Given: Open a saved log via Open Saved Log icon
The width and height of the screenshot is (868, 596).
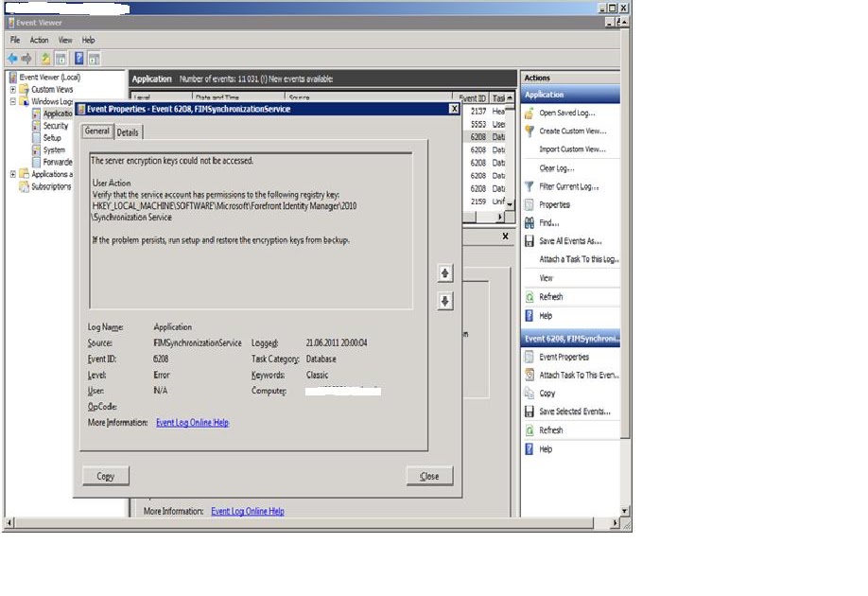Looking at the screenshot, I should pyautogui.click(x=569, y=112).
